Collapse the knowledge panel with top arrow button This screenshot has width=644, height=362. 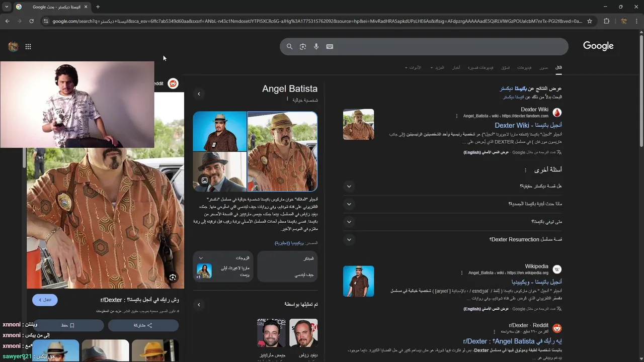[199, 94]
